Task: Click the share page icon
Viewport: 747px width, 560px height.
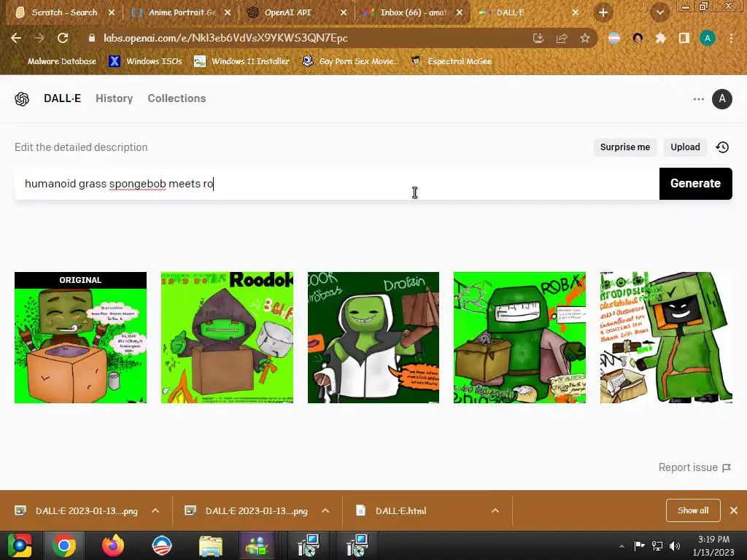Action: pyautogui.click(x=562, y=38)
